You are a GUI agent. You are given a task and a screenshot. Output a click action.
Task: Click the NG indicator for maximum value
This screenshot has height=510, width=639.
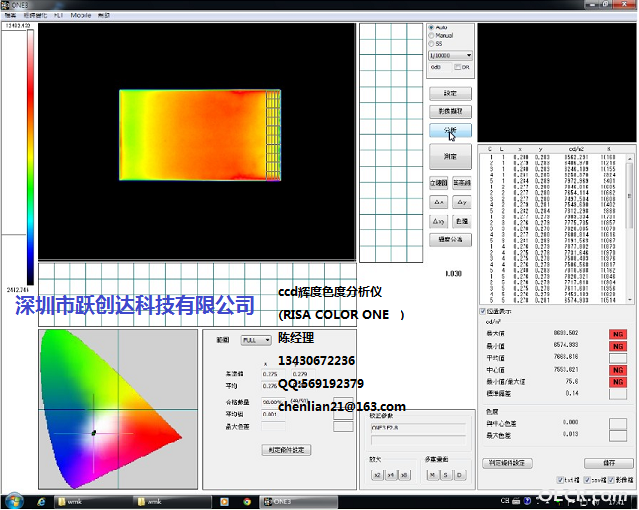tap(618, 334)
